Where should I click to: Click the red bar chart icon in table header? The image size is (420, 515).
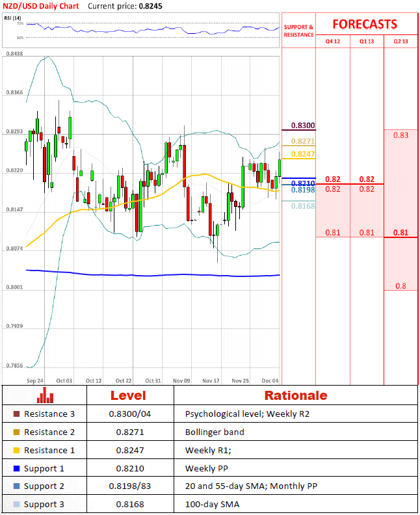click(45, 395)
